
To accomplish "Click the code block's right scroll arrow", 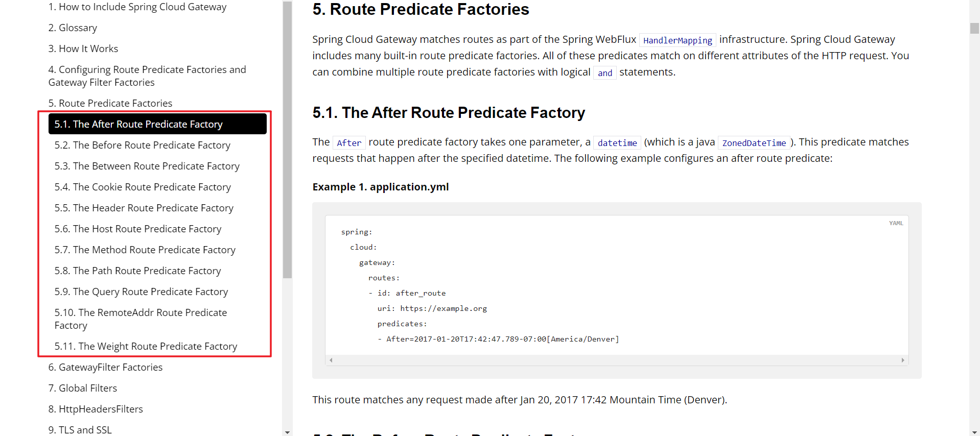I will click(903, 360).
